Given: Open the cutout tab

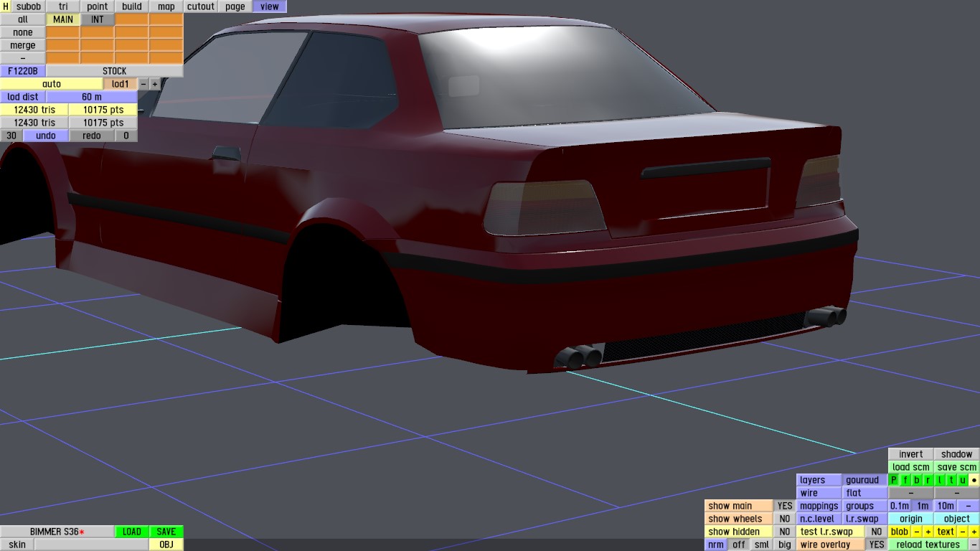Looking at the screenshot, I should coord(201,6).
